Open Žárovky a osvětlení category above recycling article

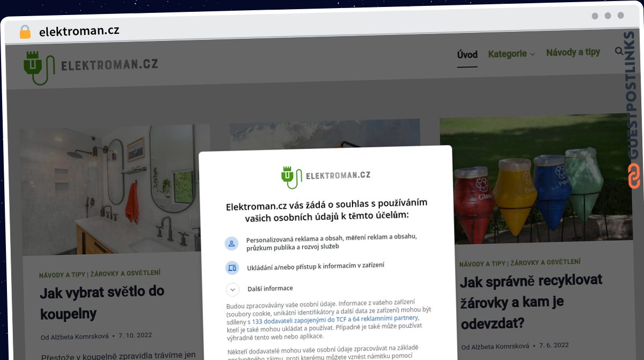pyautogui.click(x=545, y=263)
